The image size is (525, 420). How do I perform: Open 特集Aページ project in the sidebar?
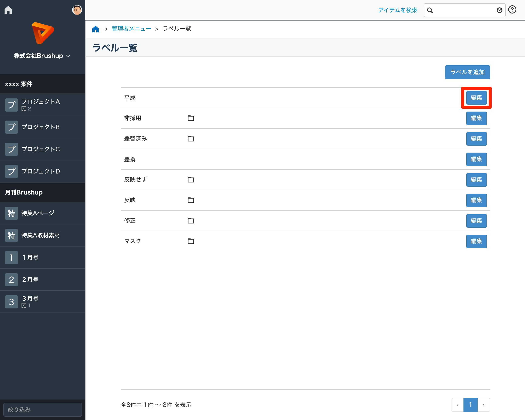coord(38,213)
